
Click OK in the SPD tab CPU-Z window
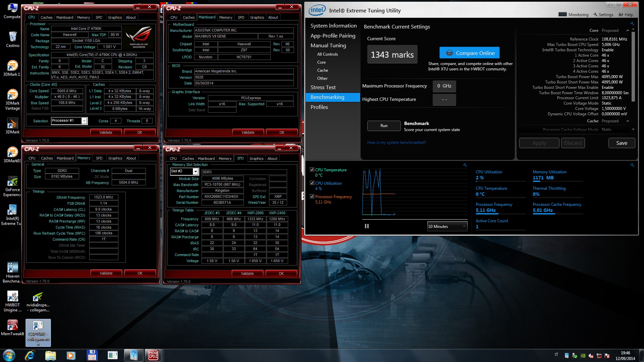click(x=281, y=274)
